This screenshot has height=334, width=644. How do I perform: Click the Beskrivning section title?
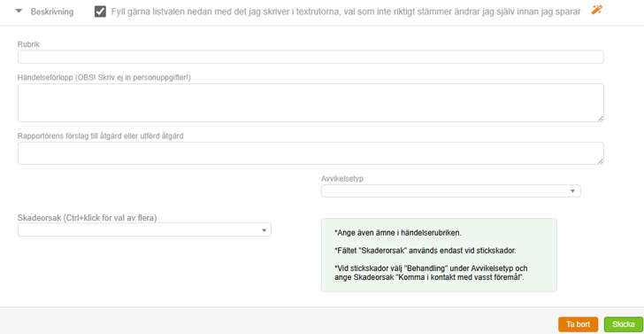52,12
